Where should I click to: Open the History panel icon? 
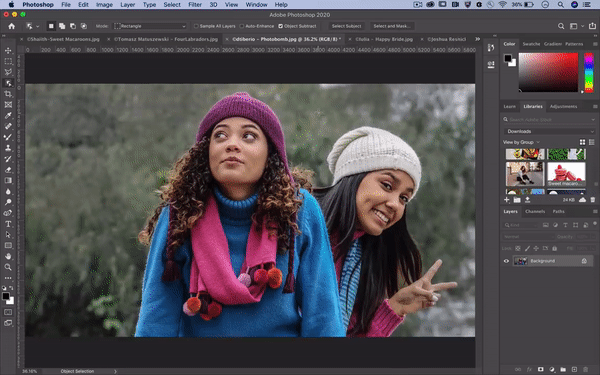[491, 47]
